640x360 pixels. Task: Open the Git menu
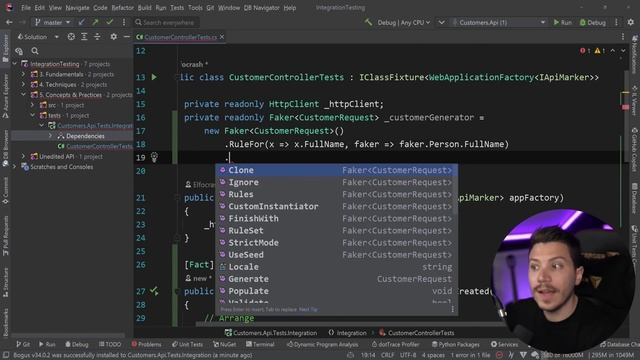click(x=210, y=8)
